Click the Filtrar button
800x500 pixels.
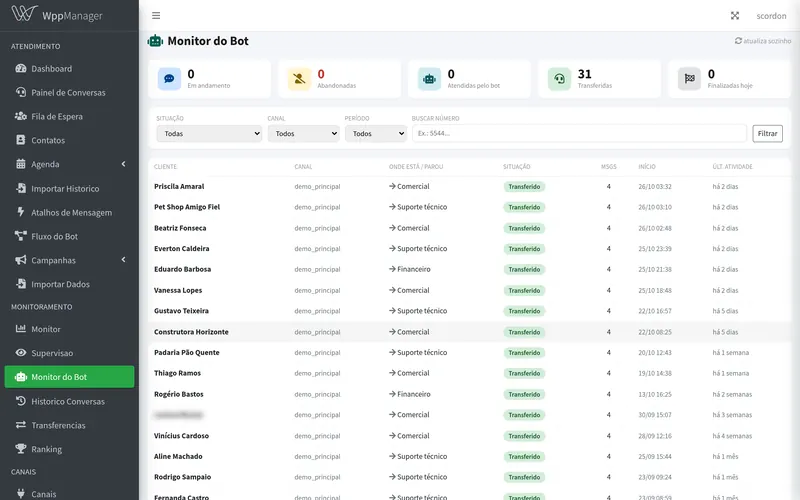767,134
